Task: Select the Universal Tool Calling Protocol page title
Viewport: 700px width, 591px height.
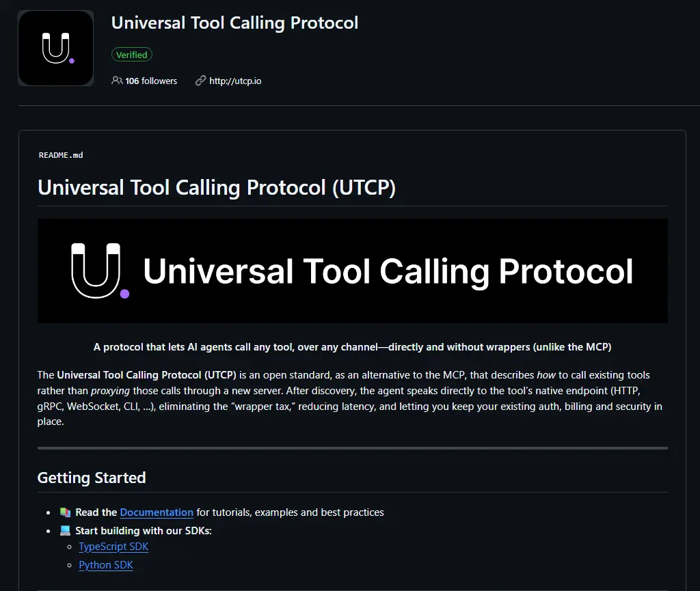Action: [x=235, y=23]
